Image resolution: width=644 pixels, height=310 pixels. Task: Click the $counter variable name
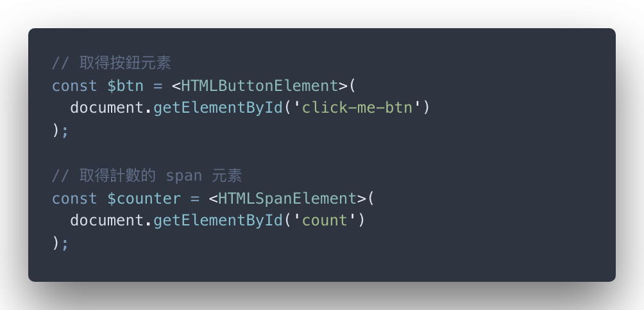tap(144, 199)
